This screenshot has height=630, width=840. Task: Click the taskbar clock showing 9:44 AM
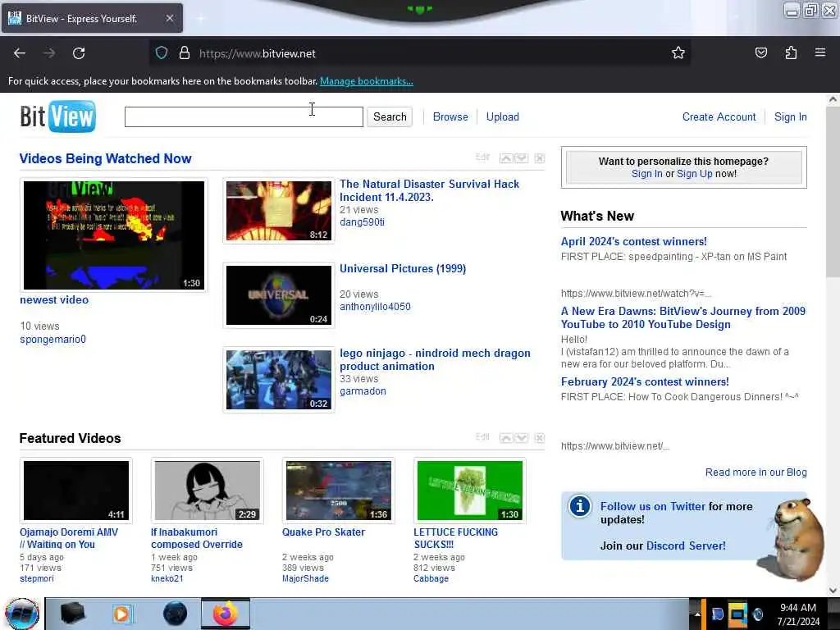798,614
